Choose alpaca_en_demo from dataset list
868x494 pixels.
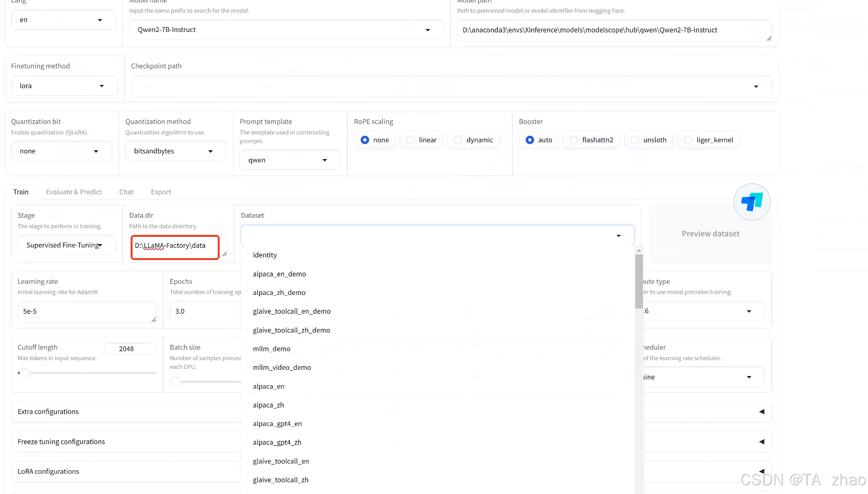click(438, 274)
